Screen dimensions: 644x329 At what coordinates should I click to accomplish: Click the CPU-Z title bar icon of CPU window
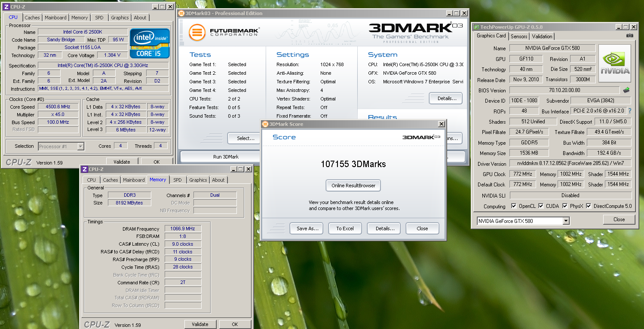6,7
